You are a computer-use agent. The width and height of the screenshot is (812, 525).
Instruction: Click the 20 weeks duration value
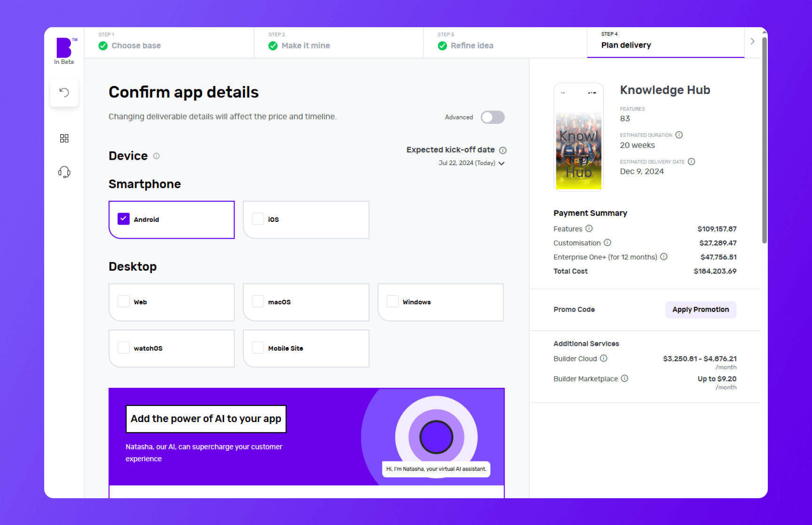[637, 145]
